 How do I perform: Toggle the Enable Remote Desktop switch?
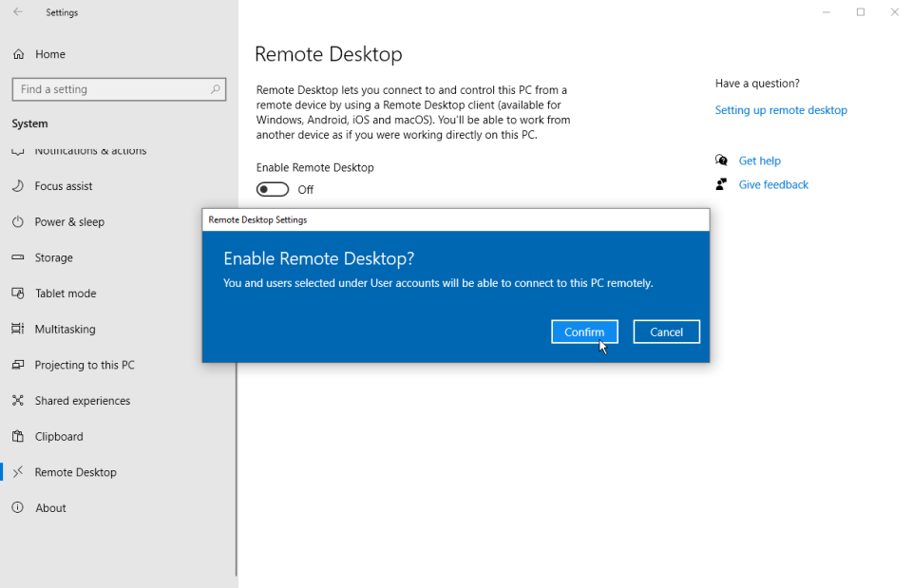pyautogui.click(x=273, y=190)
